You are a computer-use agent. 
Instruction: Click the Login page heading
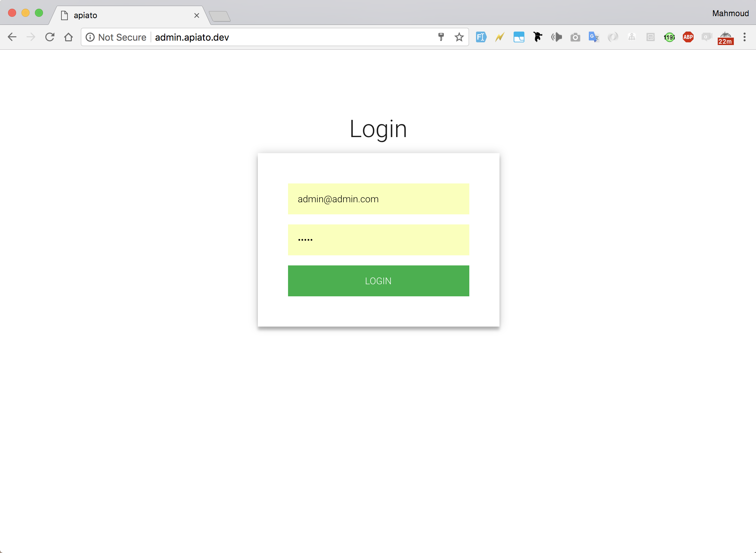tap(378, 129)
